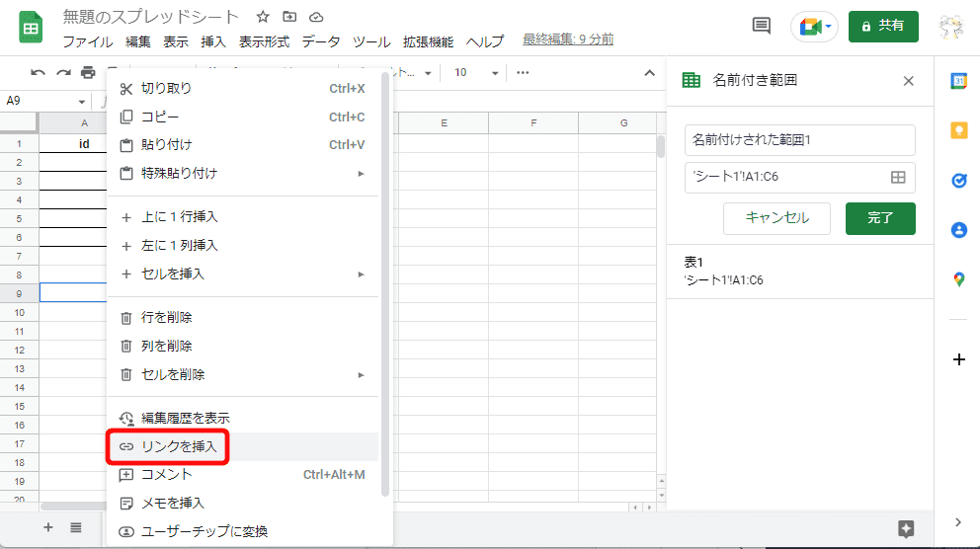Click the キャンセル button
This screenshot has width=980, height=549.
776,218
